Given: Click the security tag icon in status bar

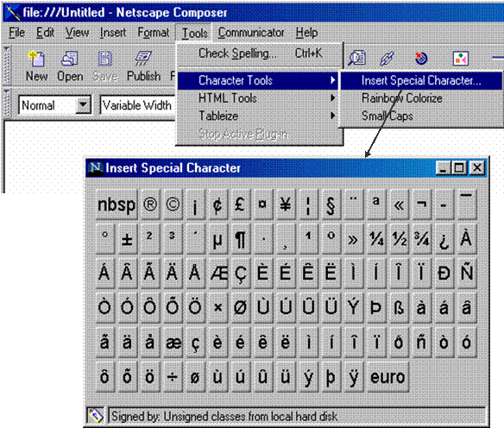Looking at the screenshot, I should point(96,416).
